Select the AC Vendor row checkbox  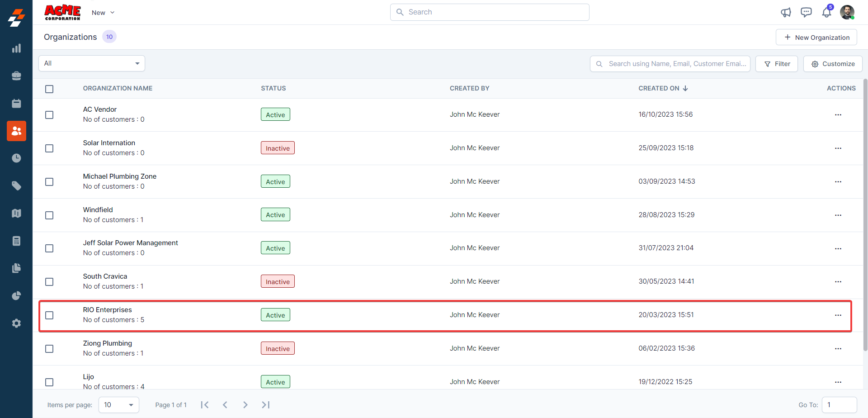click(49, 115)
